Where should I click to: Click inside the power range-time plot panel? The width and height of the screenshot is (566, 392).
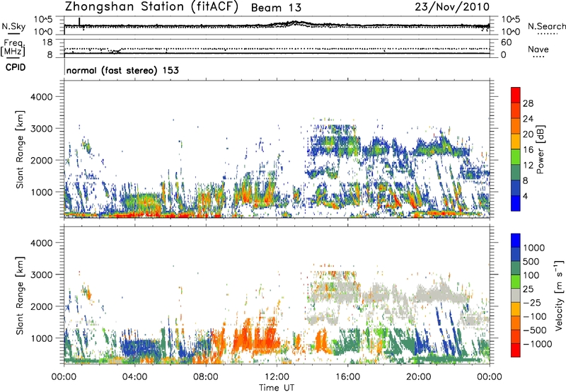[277, 149]
